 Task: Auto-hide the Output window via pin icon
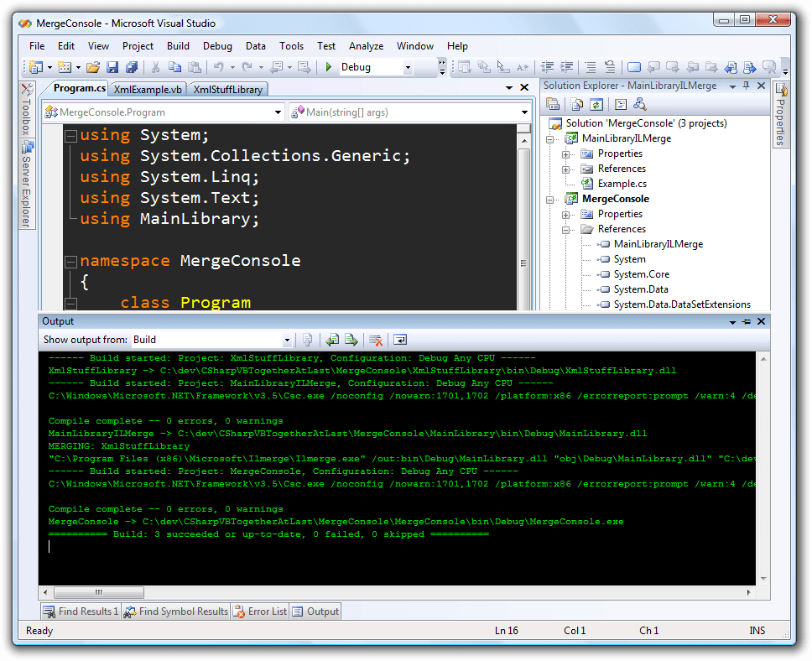[x=746, y=320]
